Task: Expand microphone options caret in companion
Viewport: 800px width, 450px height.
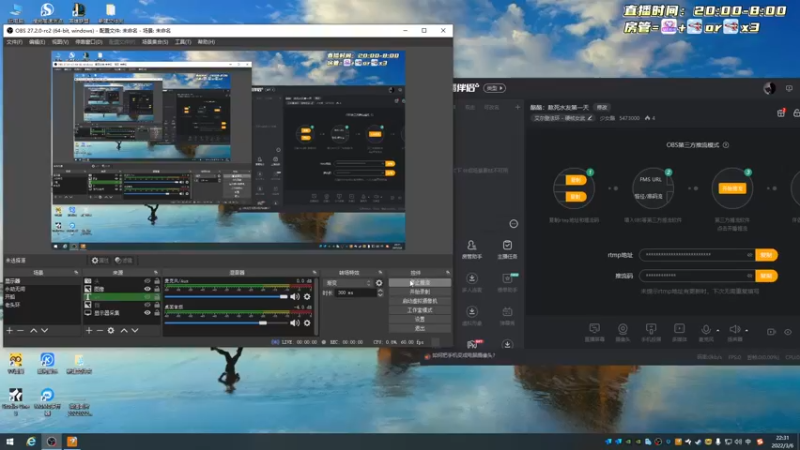Action: [718, 331]
